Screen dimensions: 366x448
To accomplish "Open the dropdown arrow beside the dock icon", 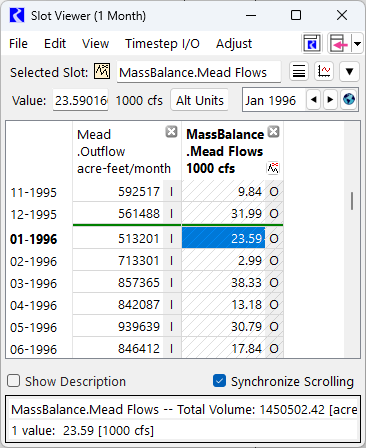I will click(x=358, y=44).
